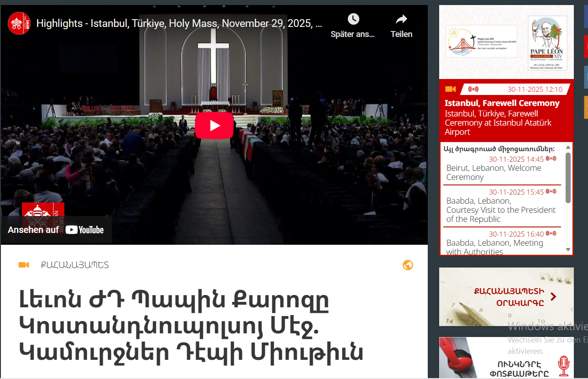Open 'Beirut, Lebanon, Welcome Ceremony' event
This screenshot has height=379, width=588.
pyautogui.click(x=494, y=173)
